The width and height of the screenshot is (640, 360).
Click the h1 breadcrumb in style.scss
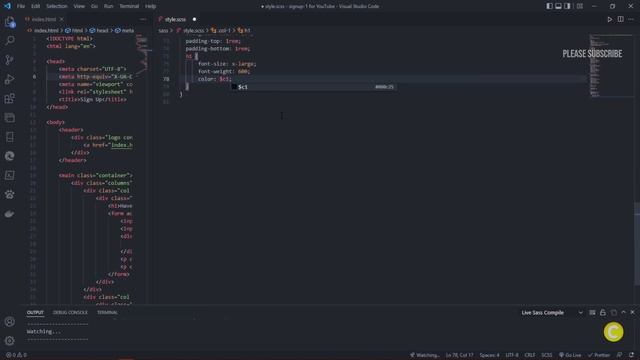pyautogui.click(x=244, y=31)
